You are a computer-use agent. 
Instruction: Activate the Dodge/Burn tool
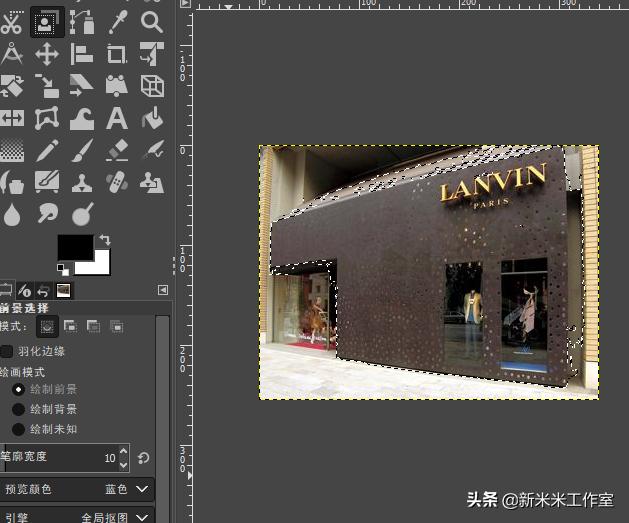[82, 214]
